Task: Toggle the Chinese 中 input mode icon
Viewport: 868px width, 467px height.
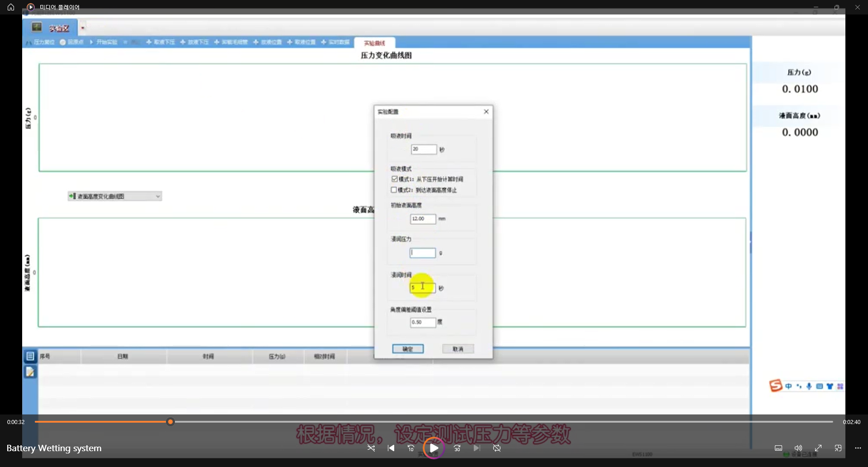Action: (x=788, y=386)
